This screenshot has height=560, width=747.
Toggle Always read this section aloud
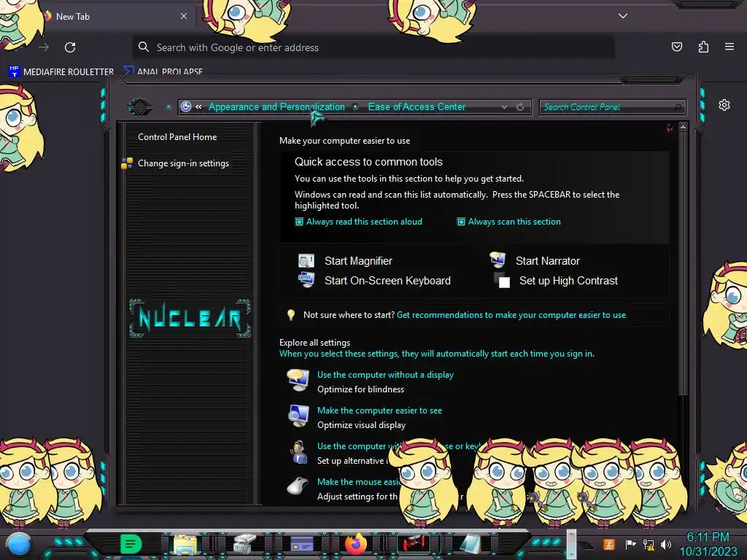pyautogui.click(x=359, y=222)
